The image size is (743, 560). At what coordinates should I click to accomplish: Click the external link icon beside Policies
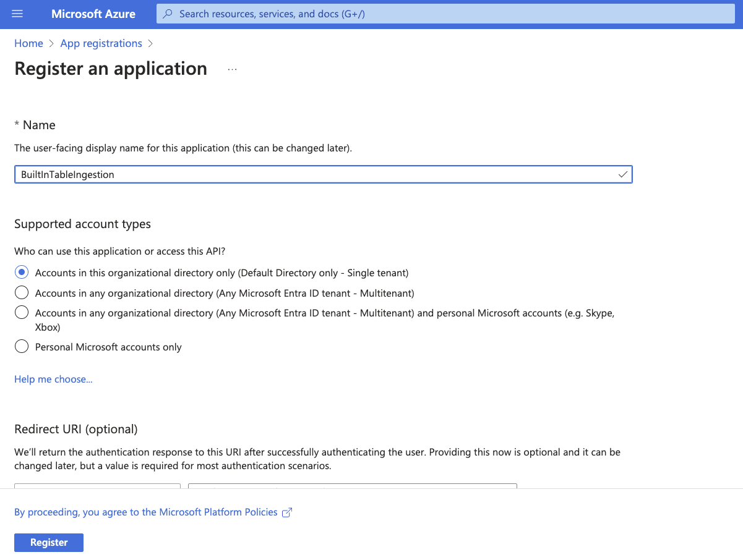(287, 512)
